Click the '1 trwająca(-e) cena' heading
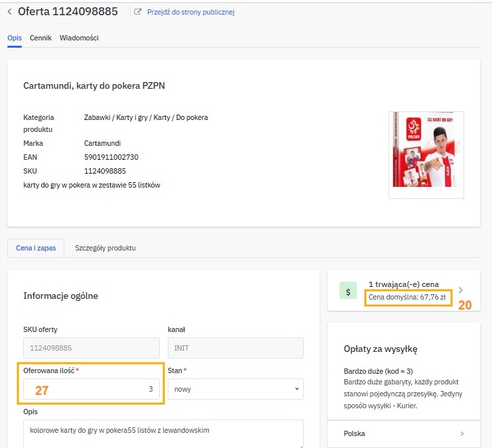Screen dimensions: 492x448 click(403, 284)
